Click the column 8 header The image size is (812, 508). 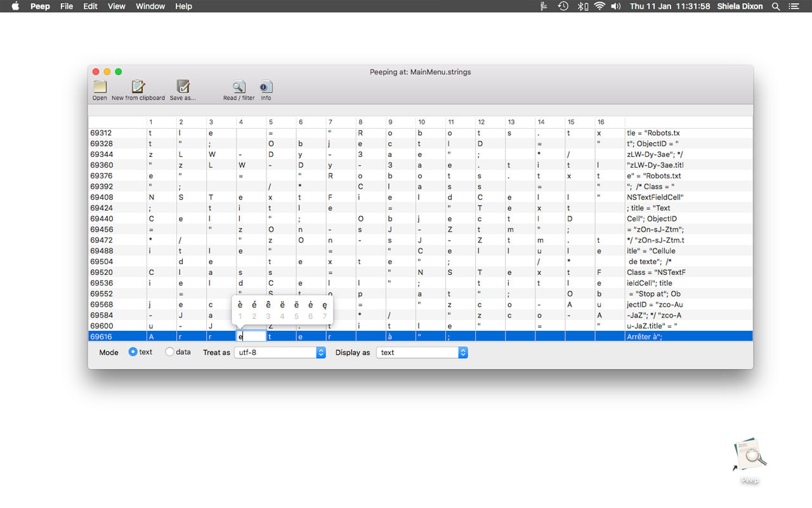pos(370,122)
